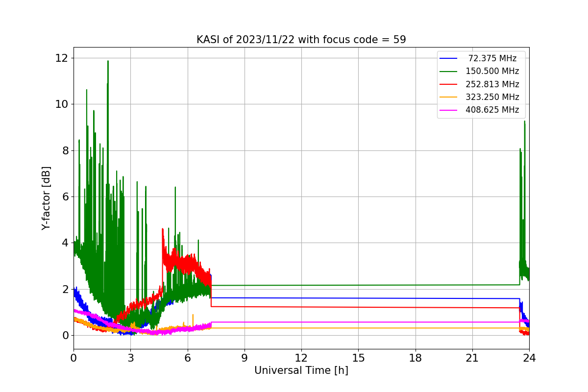Image resolution: width=588 pixels, height=392 pixels.
Task: Click x-axis tick label 15
Action: (x=358, y=358)
